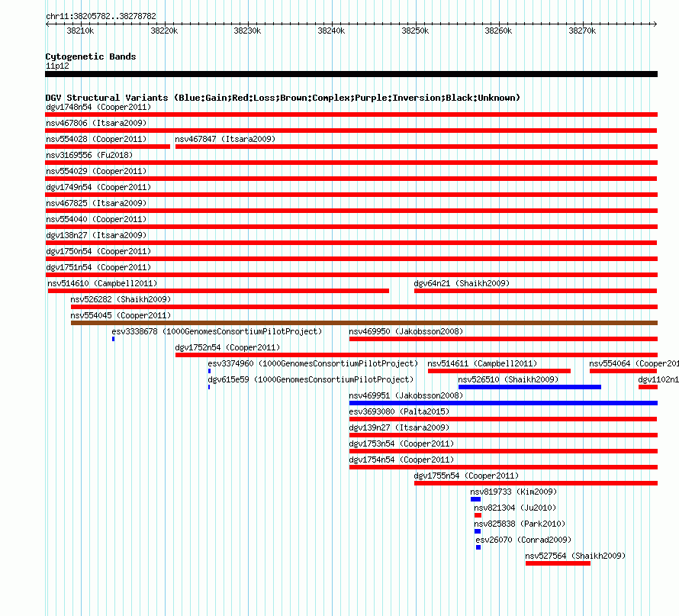
Task: Open the nsv467825 (Itsara2009) variant
Action: click(96, 203)
